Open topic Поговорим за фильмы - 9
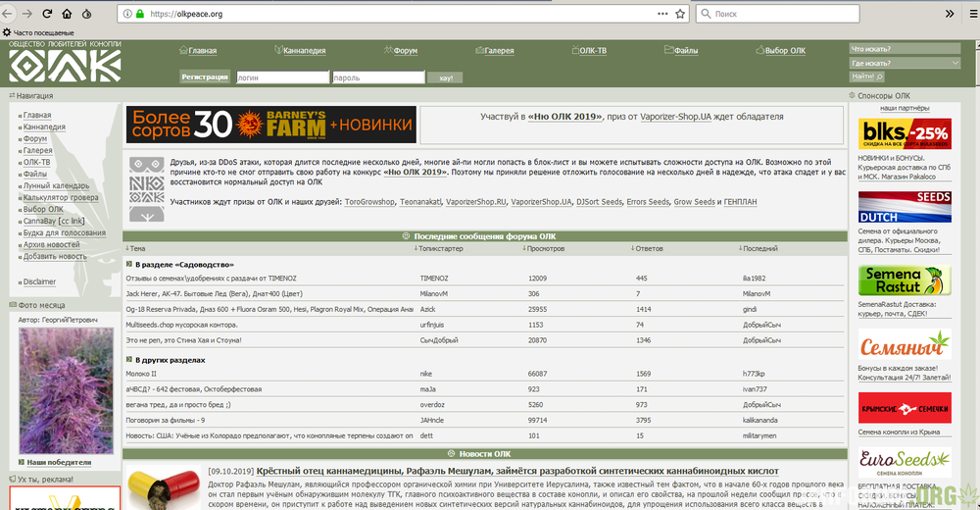Viewport: 980px width, 510px height. [x=166, y=421]
